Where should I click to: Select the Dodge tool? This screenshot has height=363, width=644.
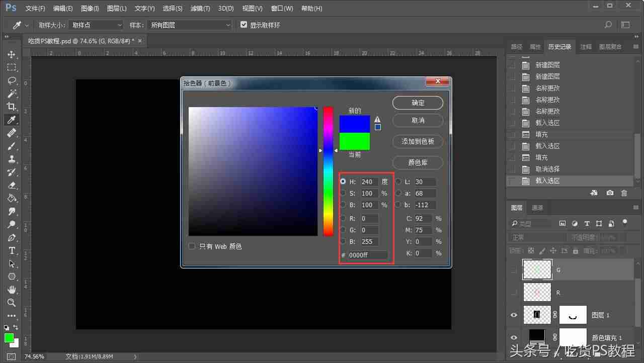pos(12,224)
